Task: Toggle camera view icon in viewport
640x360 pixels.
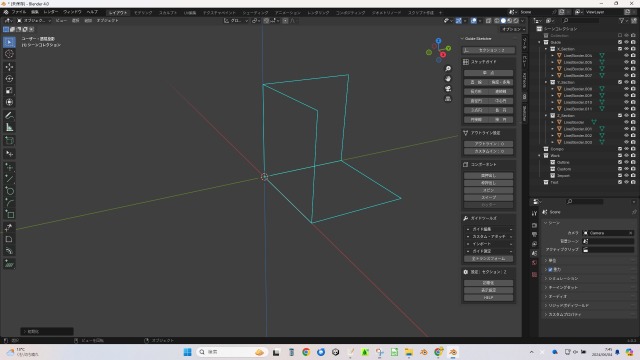Action: [448, 89]
